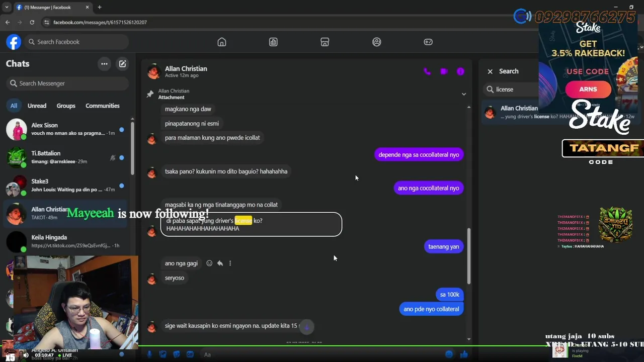Compose a new message with pencil icon
Viewport: 644px width, 362px height.
tap(122, 64)
